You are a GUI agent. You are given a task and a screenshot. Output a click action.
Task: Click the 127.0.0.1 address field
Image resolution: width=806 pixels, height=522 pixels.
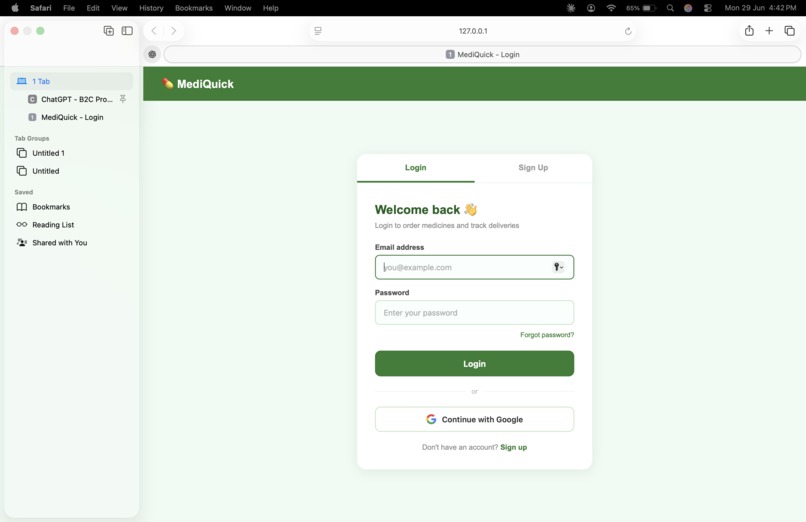[473, 31]
